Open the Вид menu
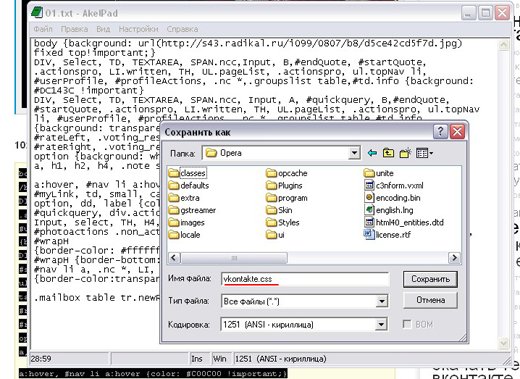The height and width of the screenshot is (379, 520). click(x=103, y=29)
